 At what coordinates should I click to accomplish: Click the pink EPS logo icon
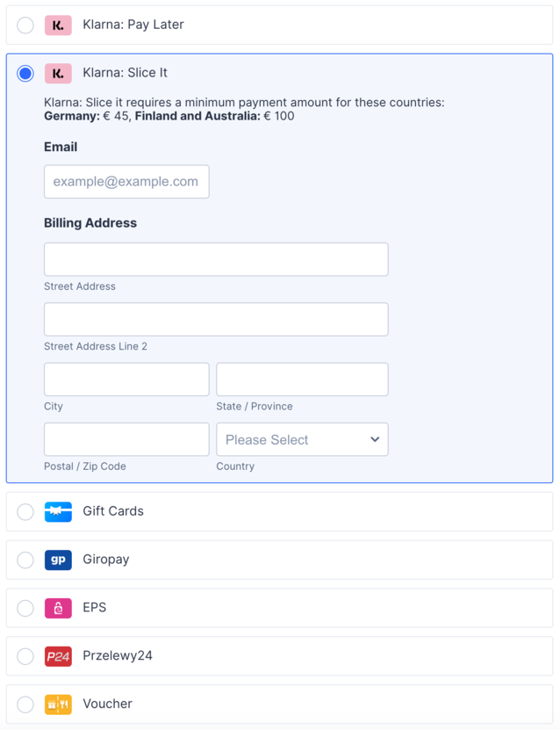[58, 608]
